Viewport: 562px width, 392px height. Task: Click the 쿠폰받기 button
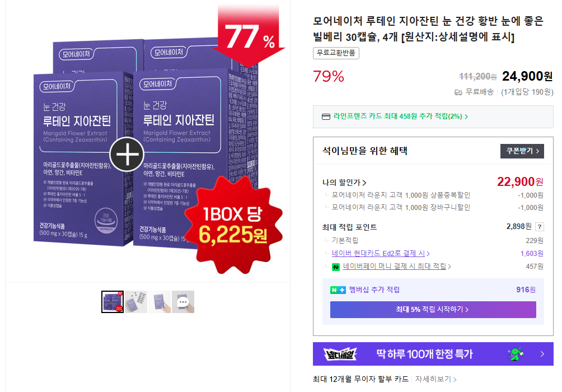pyautogui.click(x=522, y=151)
